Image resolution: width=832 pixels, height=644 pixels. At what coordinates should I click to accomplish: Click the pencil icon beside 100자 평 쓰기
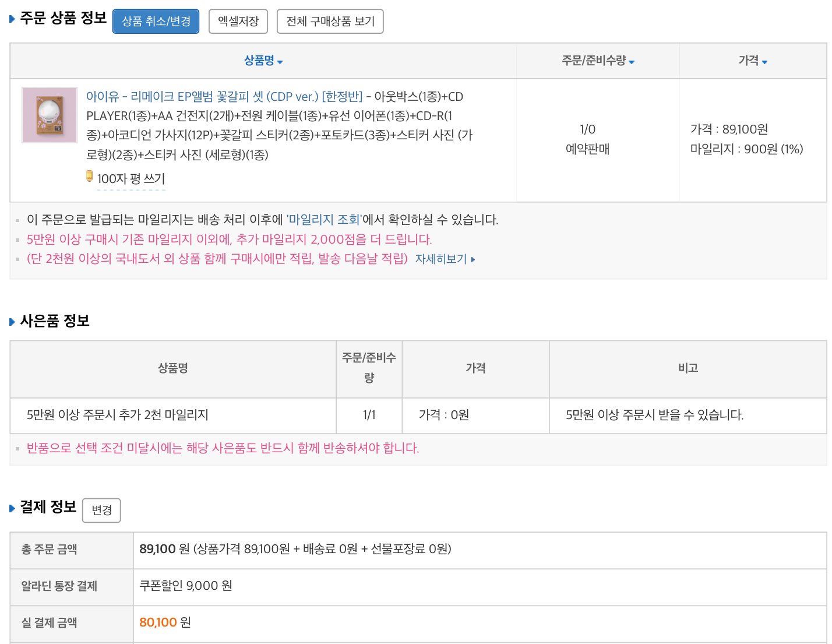pos(90,176)
